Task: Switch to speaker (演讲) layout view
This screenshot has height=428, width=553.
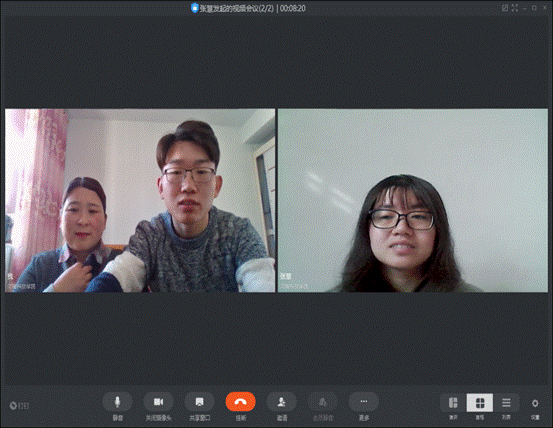Action: tap(453, 403)
